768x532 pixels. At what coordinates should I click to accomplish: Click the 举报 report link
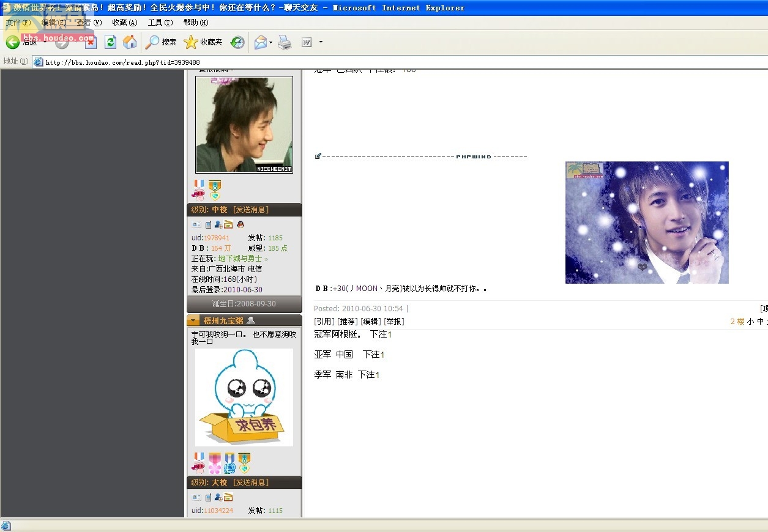point(394,321)
